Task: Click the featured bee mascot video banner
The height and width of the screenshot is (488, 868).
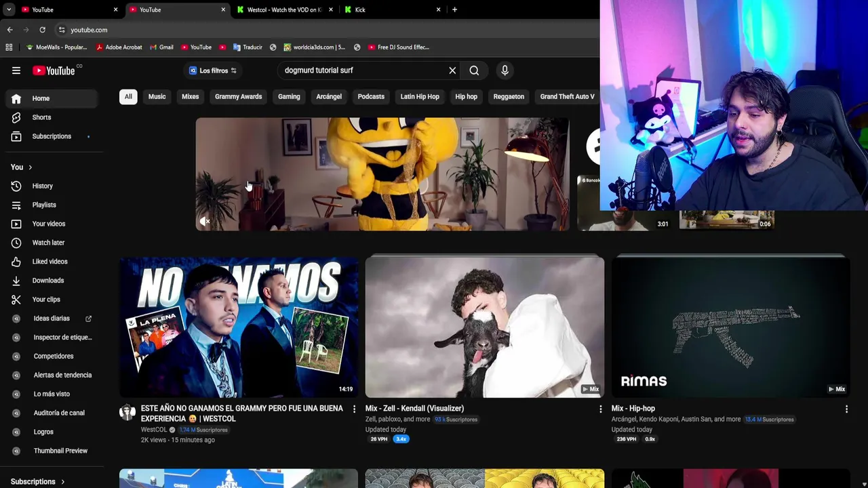Action: [382, 174]
